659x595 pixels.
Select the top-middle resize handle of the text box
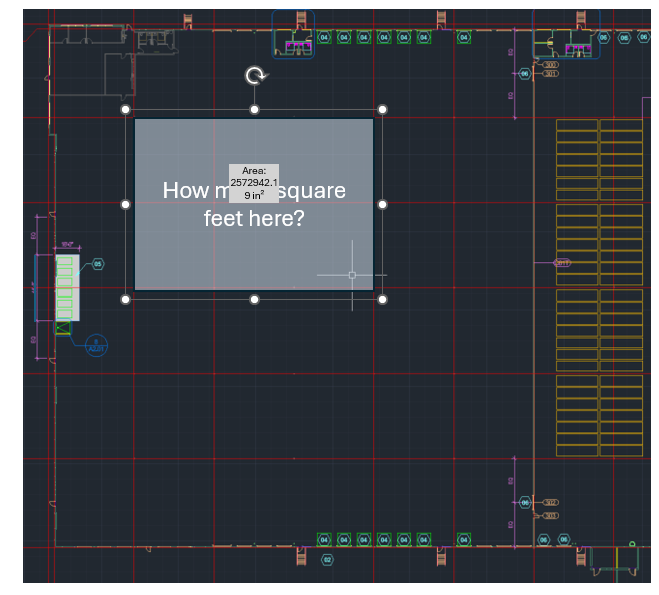coord(254,110)
